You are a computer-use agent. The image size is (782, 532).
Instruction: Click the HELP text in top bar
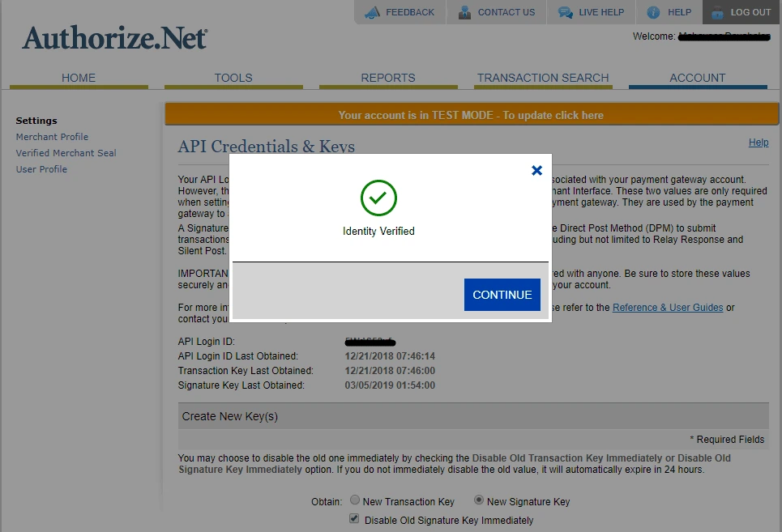pos(680,12)
